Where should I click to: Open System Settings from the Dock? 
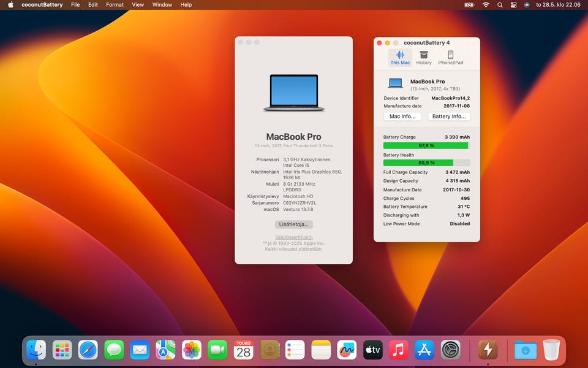(x=450, y=350)
